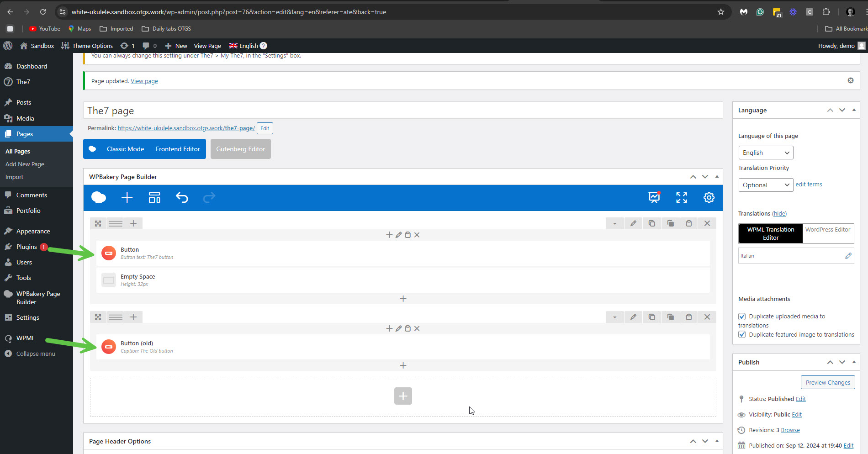Collapse the Language panel
The height and width of the screenshot is (454, 868).
[x=854, y=110]
